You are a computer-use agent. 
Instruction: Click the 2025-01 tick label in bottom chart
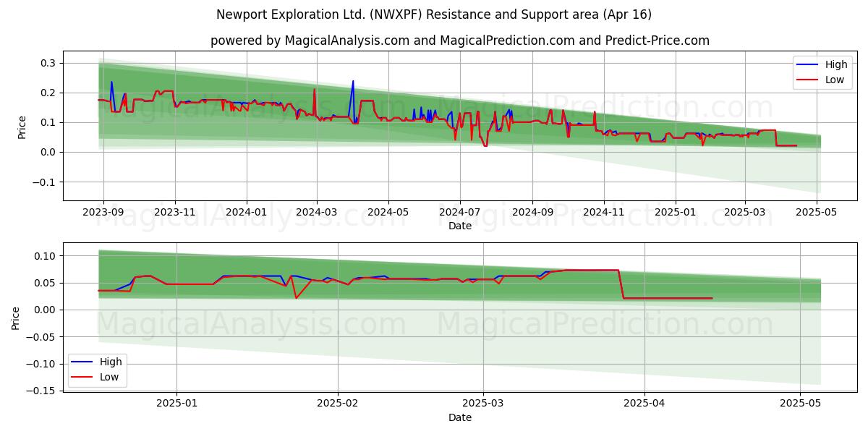point(177,404)
